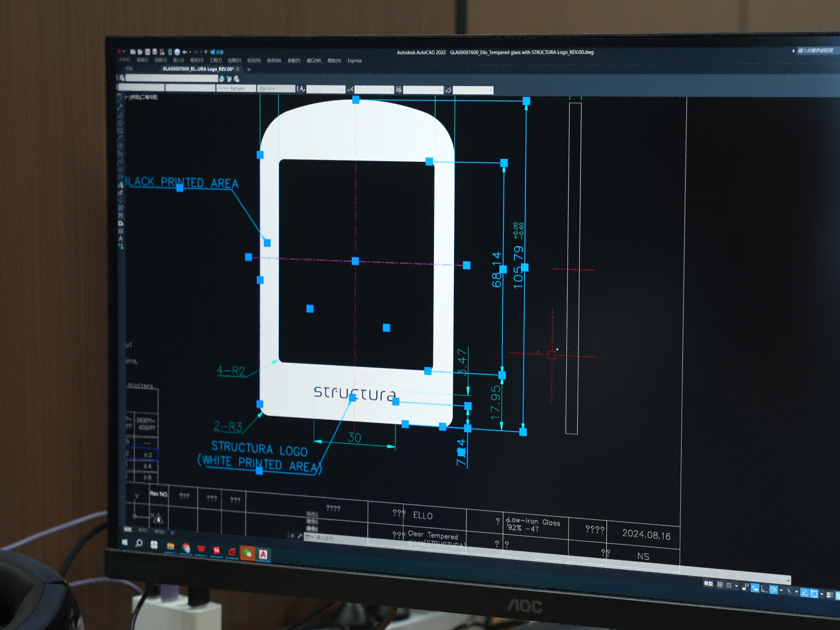
Task: Open the taskbar Search magnifier
Action: [x=139, y=544]
